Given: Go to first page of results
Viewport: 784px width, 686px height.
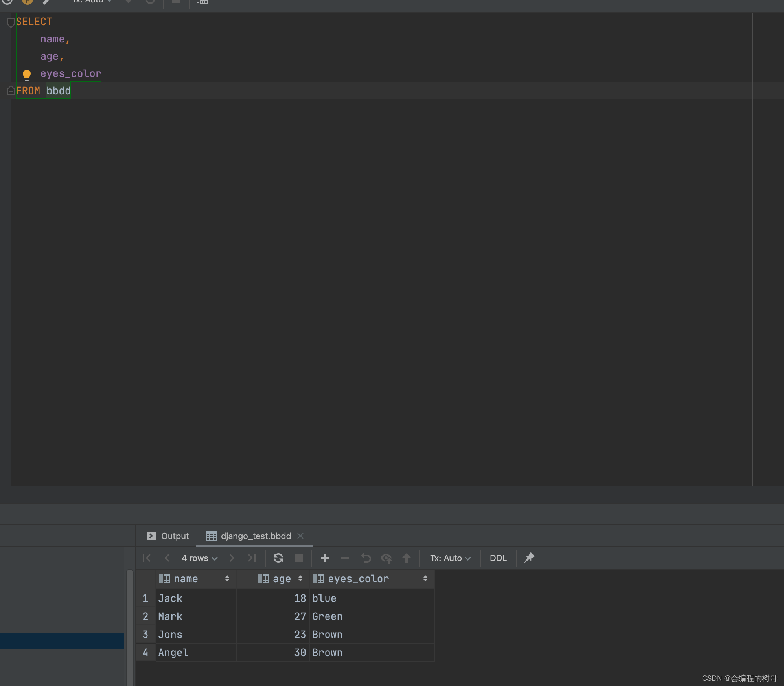Looking at the screenshot, I should click(x=147, y=558).
